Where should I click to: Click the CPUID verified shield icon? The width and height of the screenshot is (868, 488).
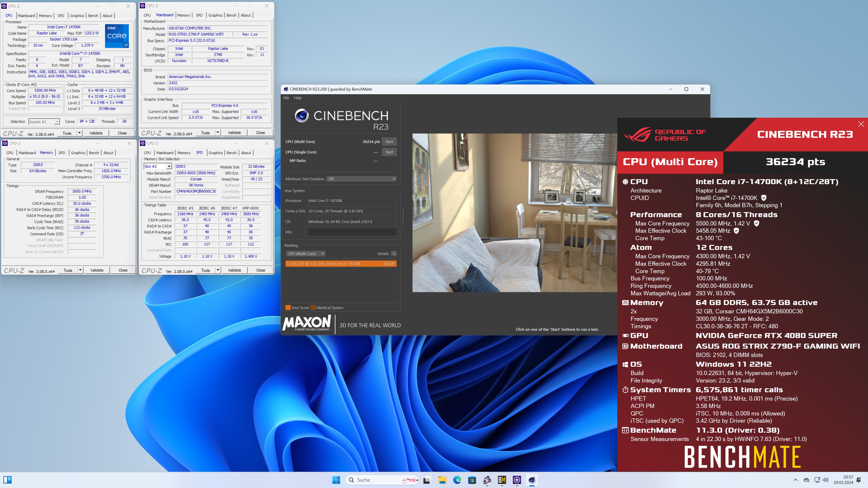[x=764, y=198]
